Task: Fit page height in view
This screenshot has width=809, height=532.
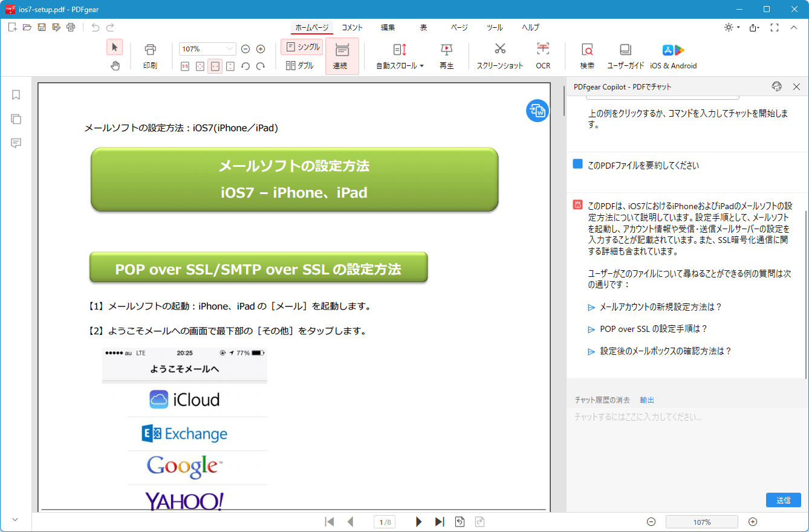Action: [x=230, y=66]
